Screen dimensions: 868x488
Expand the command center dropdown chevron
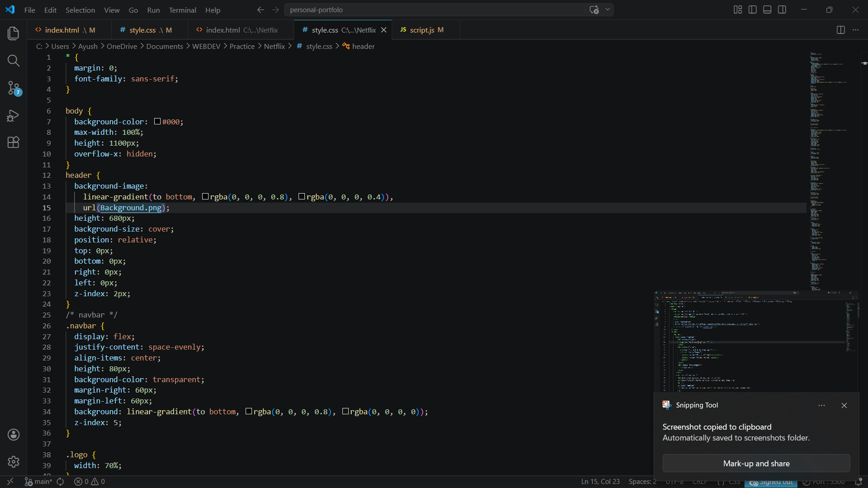click(607, 9)
